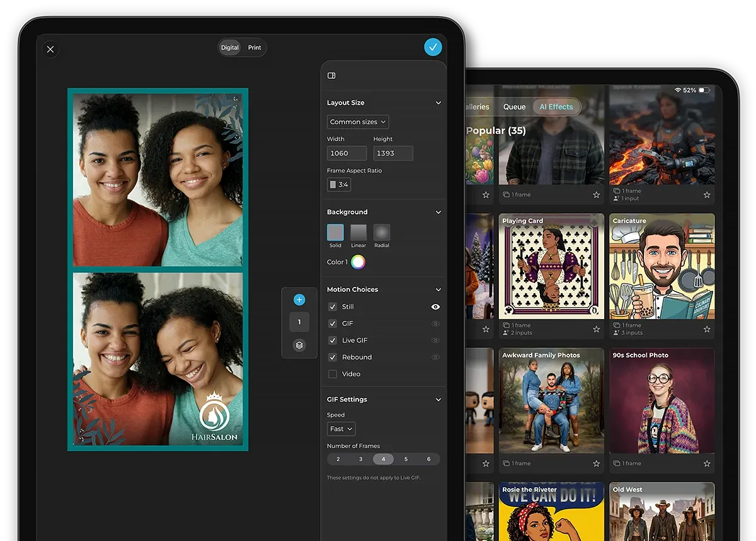Select the bottom photo frame in layout
Screen dimensions: 756x541
[x=158, y=359]
